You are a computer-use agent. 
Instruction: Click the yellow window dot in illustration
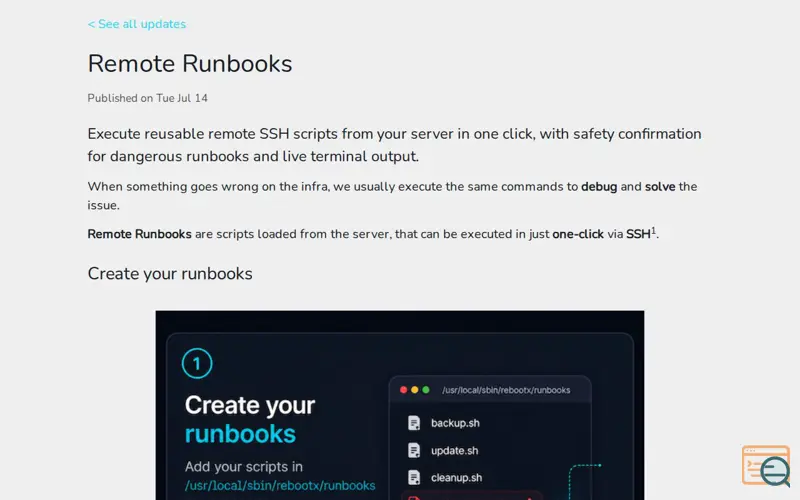click(x=415, y=390)
